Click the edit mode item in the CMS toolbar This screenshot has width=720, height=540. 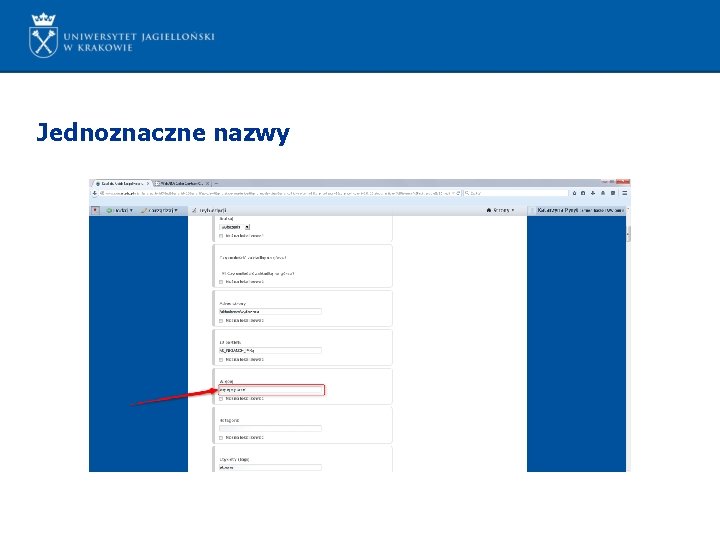point(209,210)
